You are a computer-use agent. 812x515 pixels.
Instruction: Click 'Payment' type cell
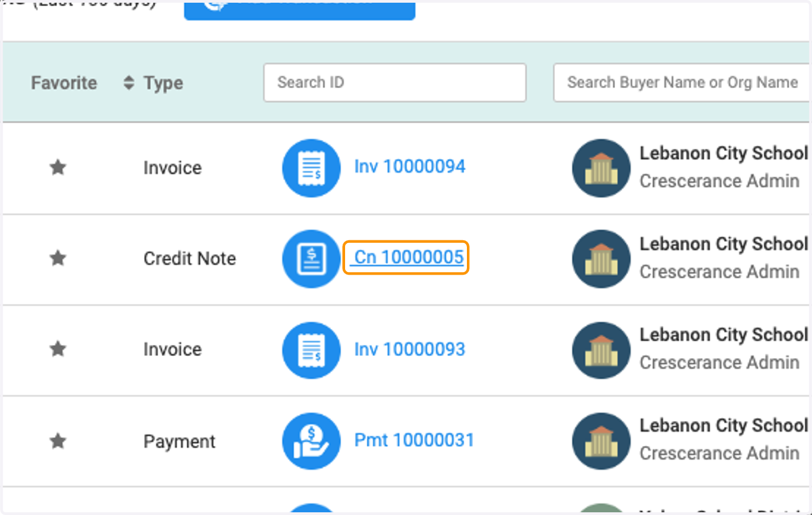[x=179, y=441]
